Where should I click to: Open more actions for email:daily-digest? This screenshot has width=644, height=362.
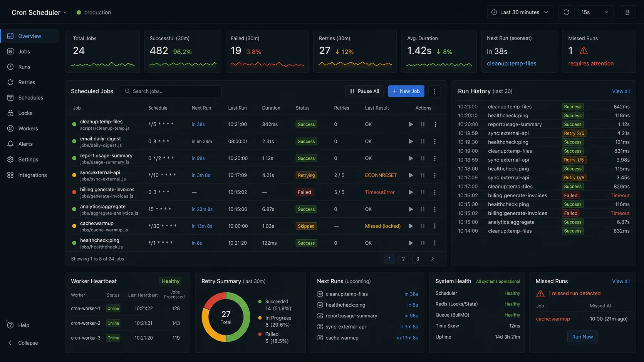pyautogui.click(x=435, y=142)
